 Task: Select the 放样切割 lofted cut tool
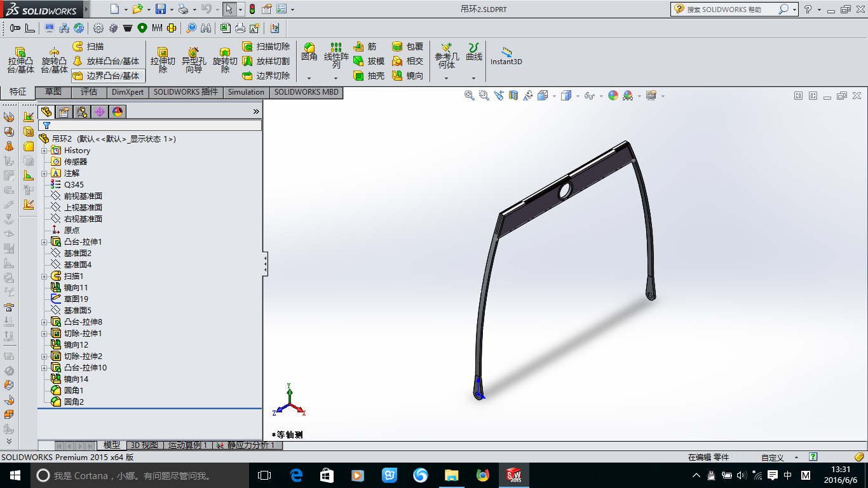pos(266,61)
